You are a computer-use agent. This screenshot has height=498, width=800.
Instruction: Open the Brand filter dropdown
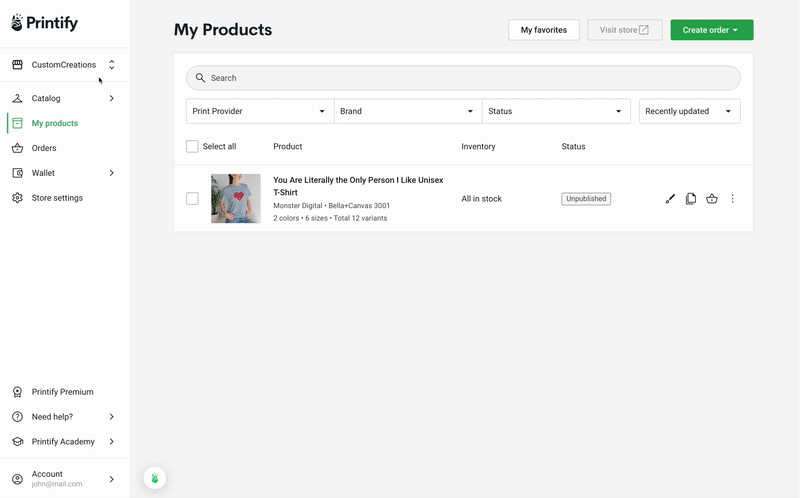[408, 111]
